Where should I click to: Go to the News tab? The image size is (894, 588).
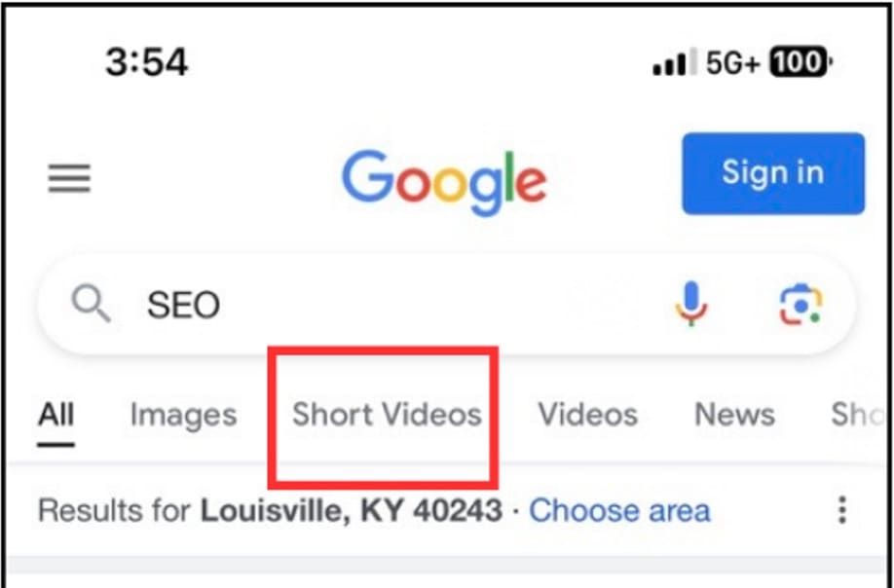click(x=735, y=414)
